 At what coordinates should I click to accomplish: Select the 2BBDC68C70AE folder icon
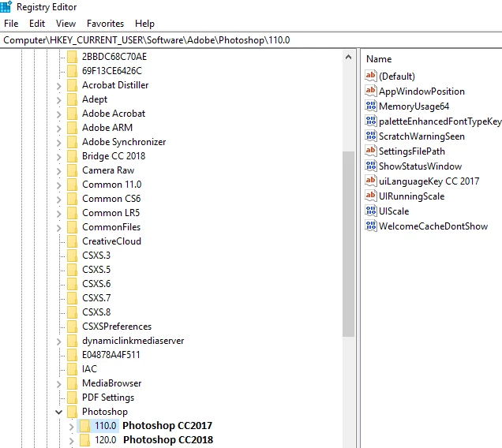[x=72, y=57]
